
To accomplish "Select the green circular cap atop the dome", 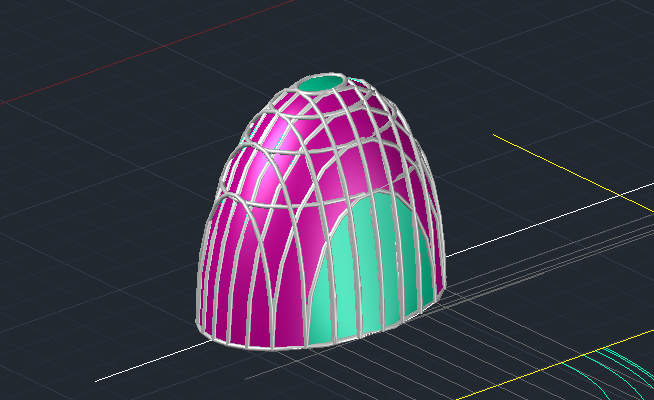I will pos(321,84).
